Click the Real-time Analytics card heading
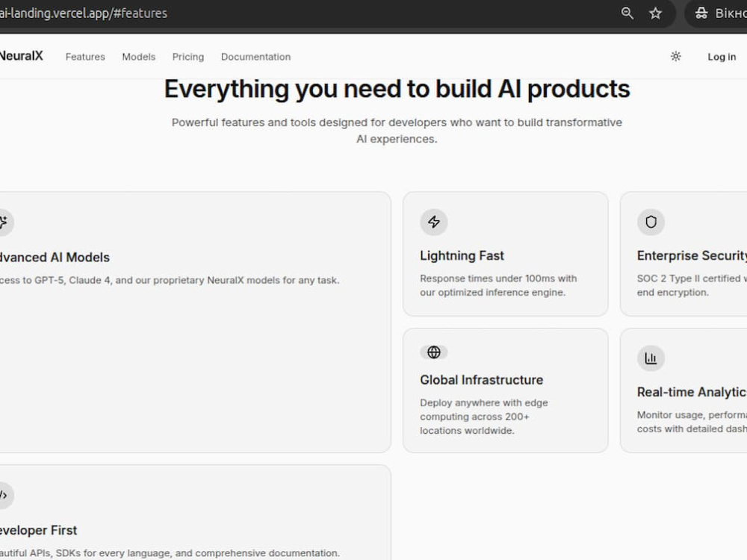This screenshot has height=560, width=747. click(x=692, y=392)
